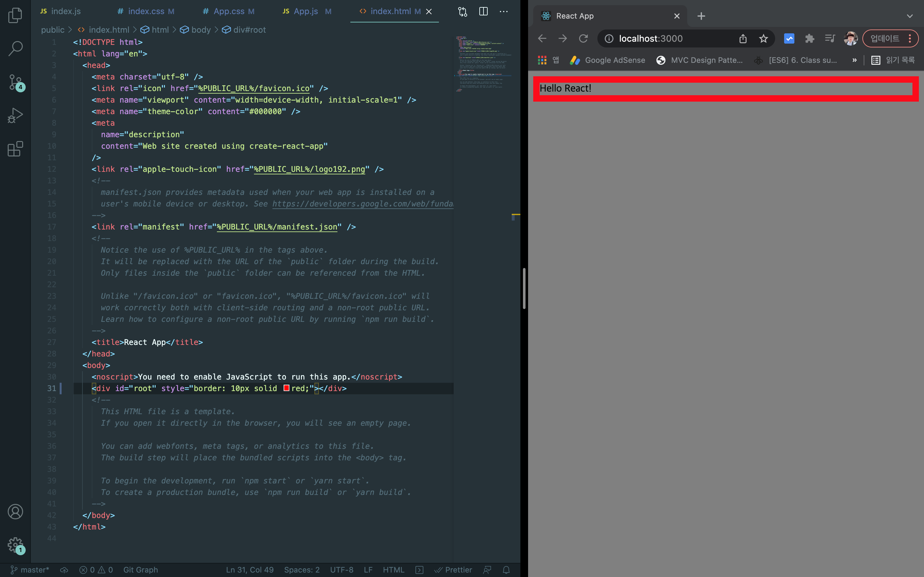The width and height of the screenshot is (924, 577).
Task: Switch to the index.css editor tab
Action: [145, 12]
